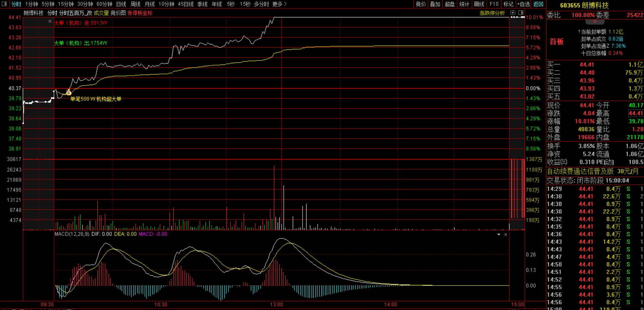
Task: Switch to the 15分钟 chart tab
Action: pos(66,4)
